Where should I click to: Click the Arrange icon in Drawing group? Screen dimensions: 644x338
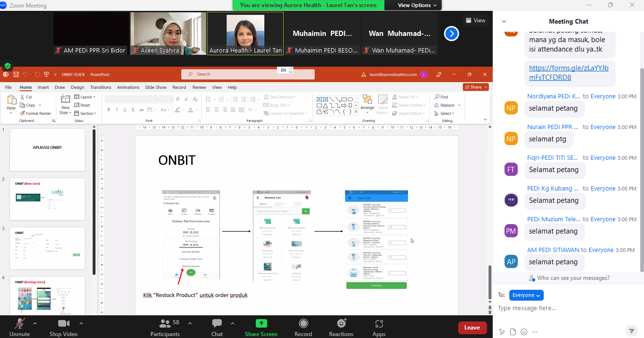click(368, 99)
